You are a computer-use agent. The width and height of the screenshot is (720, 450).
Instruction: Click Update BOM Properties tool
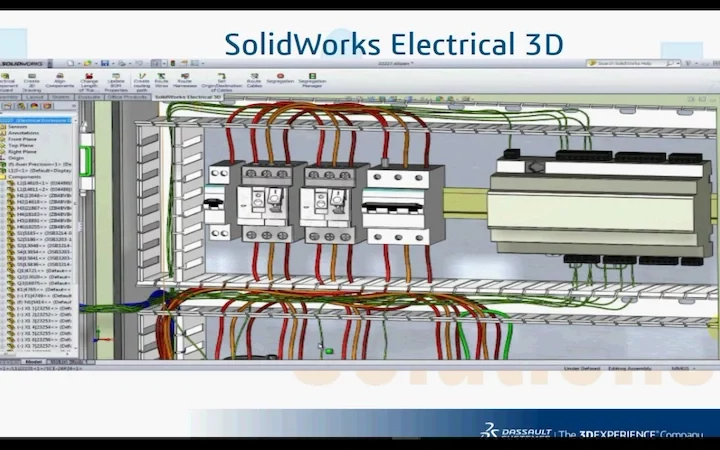click(116, 82)
